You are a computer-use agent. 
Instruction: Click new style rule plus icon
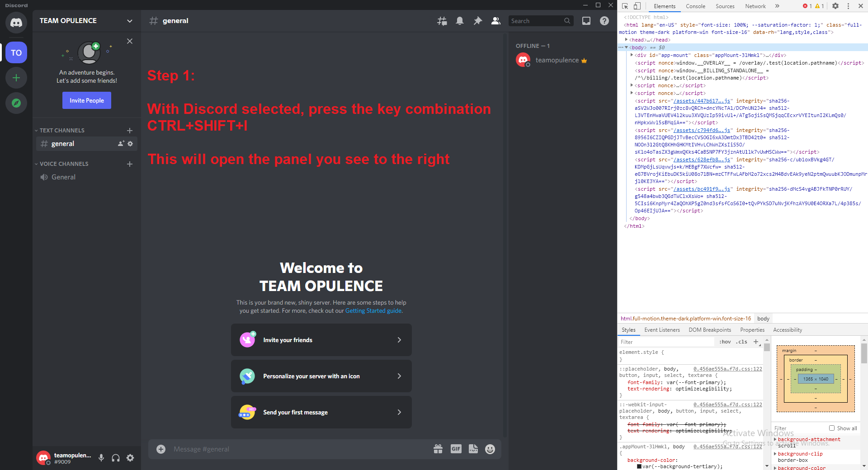pyautogui.click(x=756, y=342)
